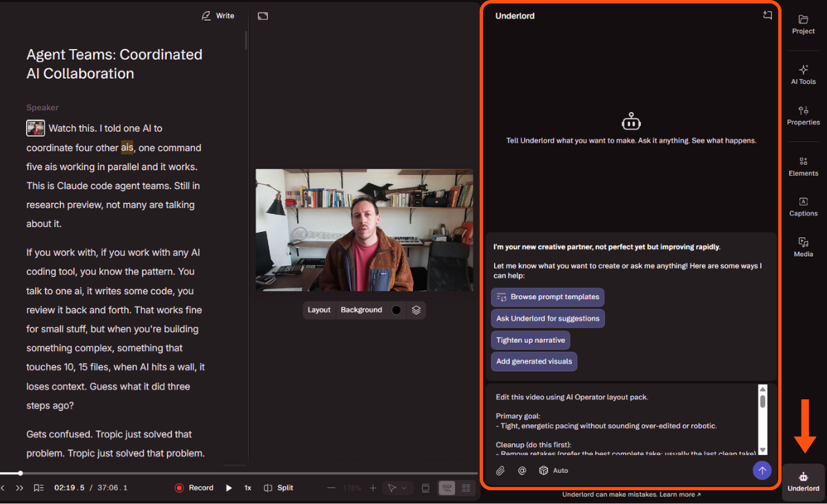This screenshot has width=827, height=504.
Task: Follow the Learn more link
Action: [680, 494]
